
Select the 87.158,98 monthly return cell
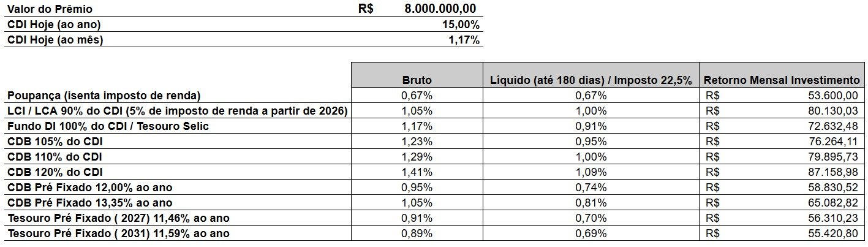click(782, 172)
